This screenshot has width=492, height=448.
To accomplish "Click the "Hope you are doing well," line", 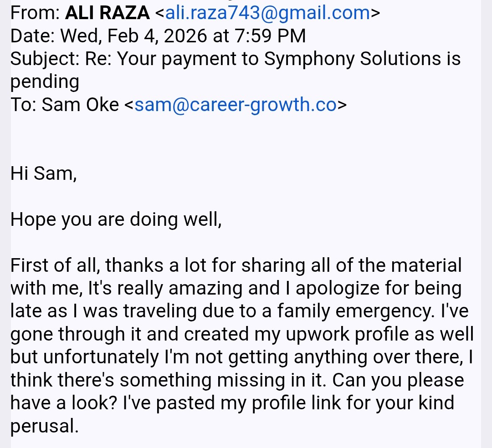I will click(116, 219).
